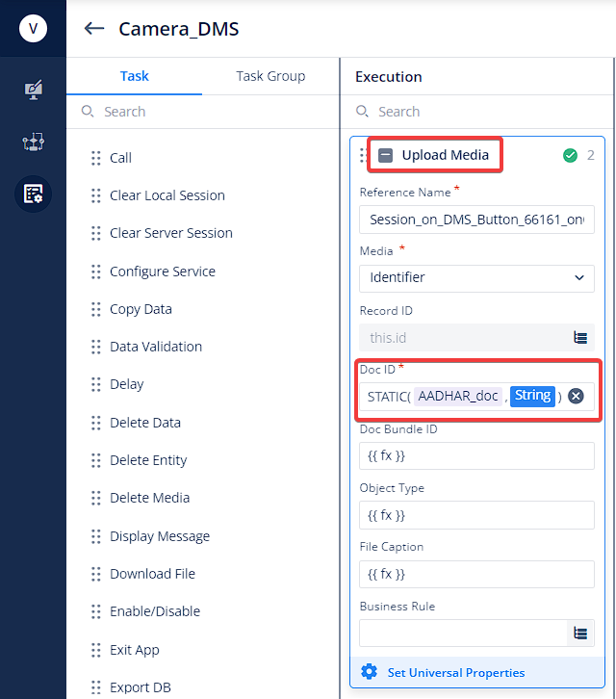Click the gear icon for Universal Properties
The image size is (616, 699).
pos(369,671)
